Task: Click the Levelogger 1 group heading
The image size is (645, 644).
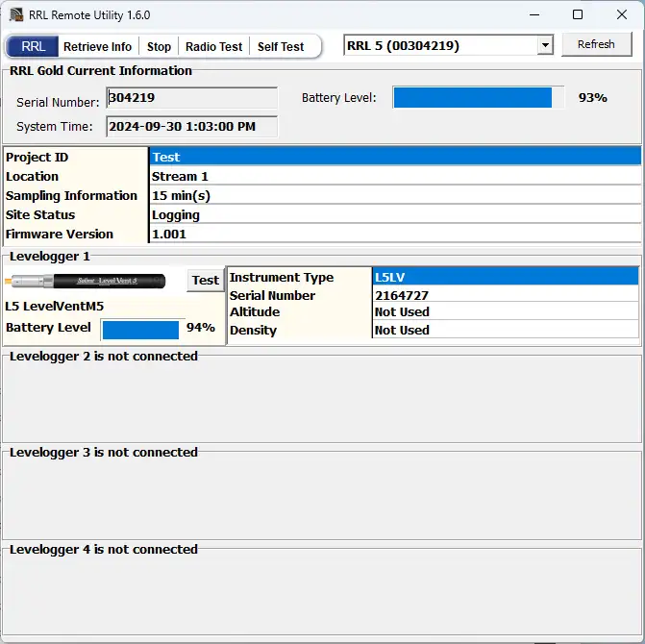Action: point(50,257)
